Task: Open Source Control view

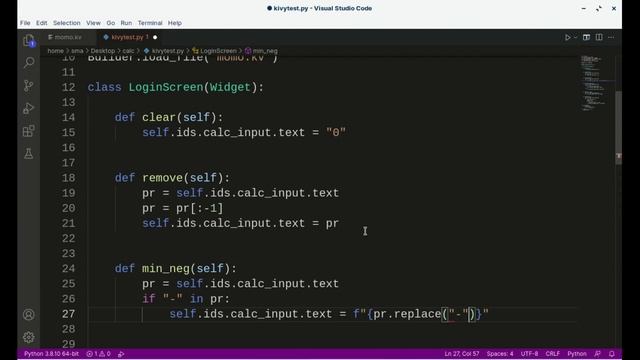Action: (29, 85)
